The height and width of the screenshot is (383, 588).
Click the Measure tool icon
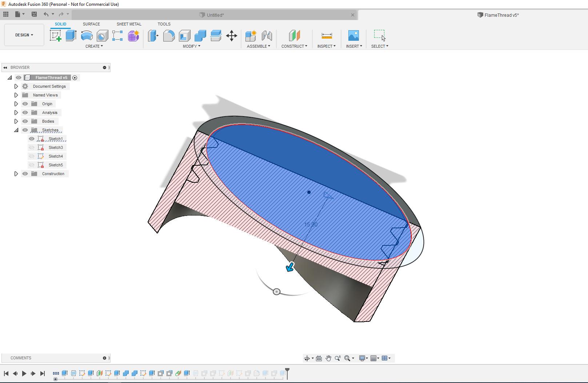(327, 36)
